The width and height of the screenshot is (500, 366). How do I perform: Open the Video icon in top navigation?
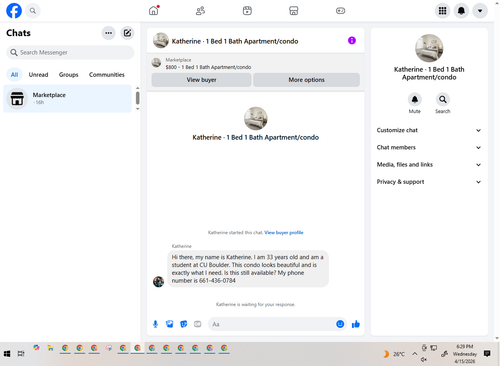point(247,11)
